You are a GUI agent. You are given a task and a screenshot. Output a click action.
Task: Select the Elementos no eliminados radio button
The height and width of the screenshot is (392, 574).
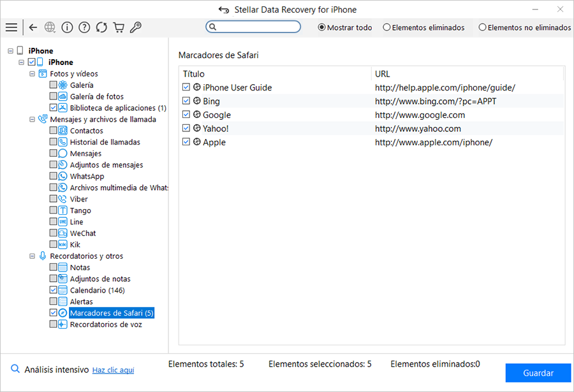coord(483,27)
